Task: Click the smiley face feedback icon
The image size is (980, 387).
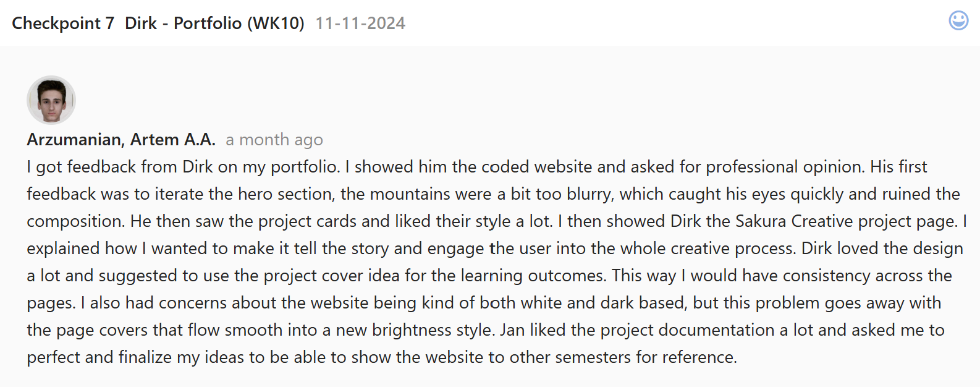Action: click(x=958, y=20)
